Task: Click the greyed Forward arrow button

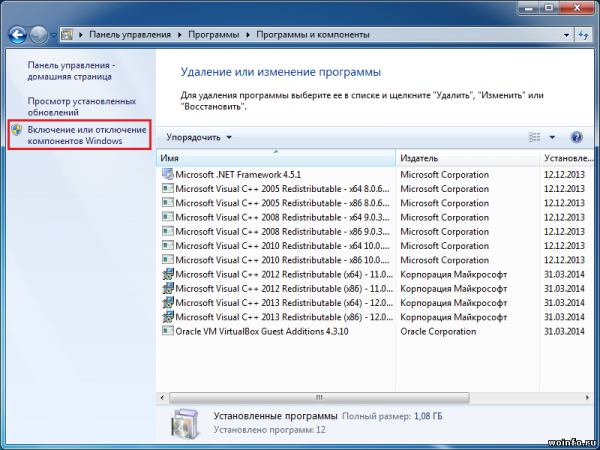Action: (x=39, y=35)
